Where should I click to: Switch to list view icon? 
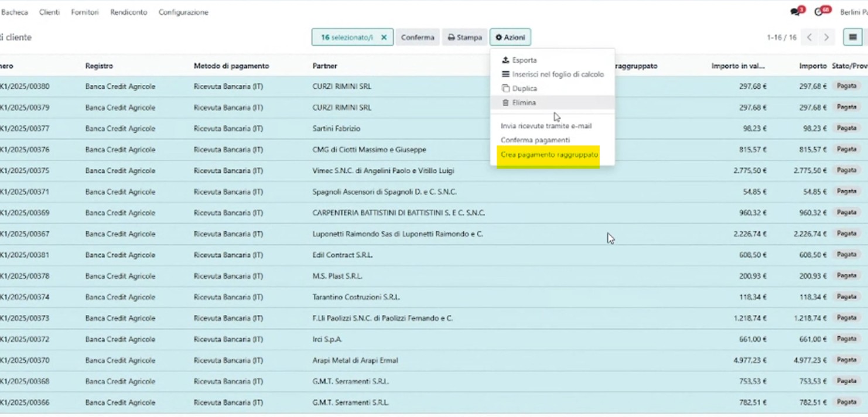pyautogui.click(x=853, y=37)
